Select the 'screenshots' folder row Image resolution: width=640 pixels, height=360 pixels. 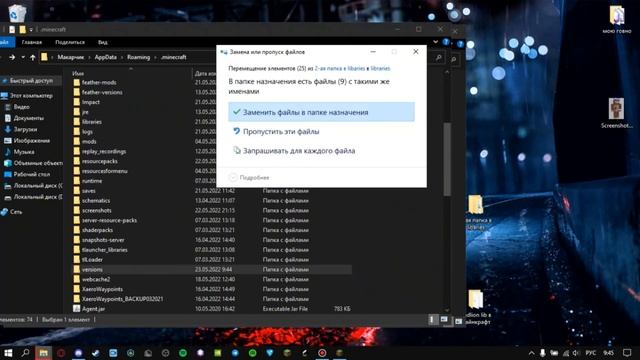point(212,210)
